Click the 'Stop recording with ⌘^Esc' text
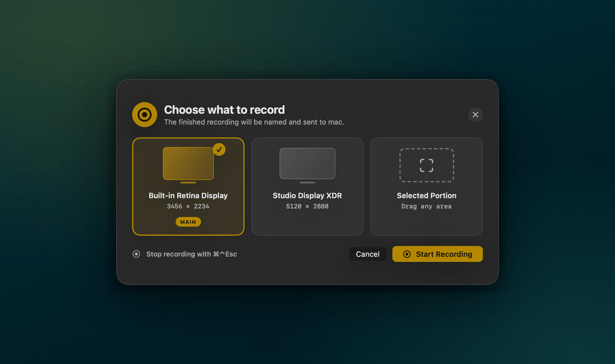 click(192, 254)
